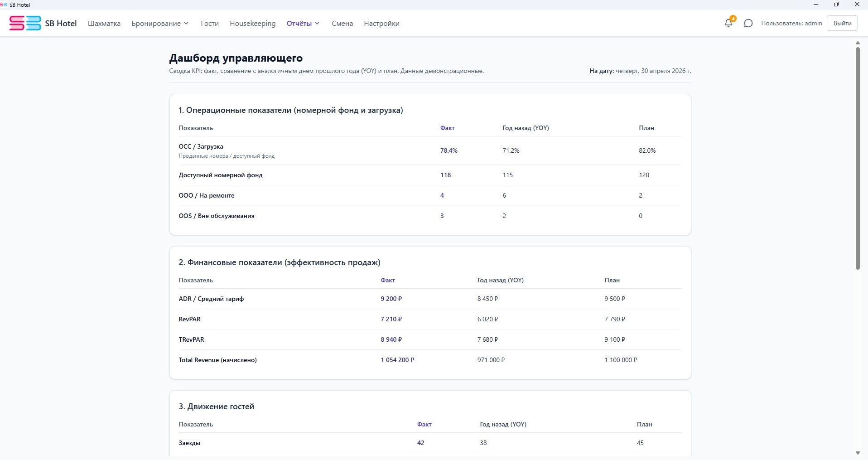The height and width of the screenshot is (460, 868).
Task: Click section title Финансовые показатели
Action: (x=279, y=262)
